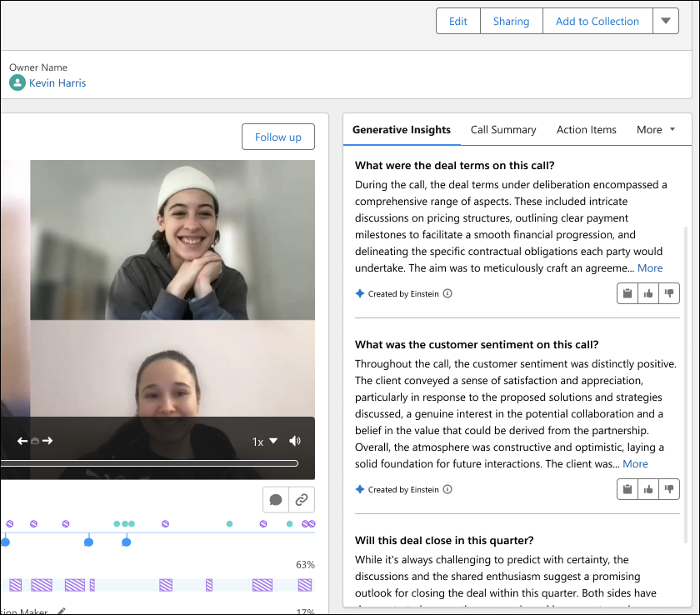Open the Action Items tab

point(587,130)
